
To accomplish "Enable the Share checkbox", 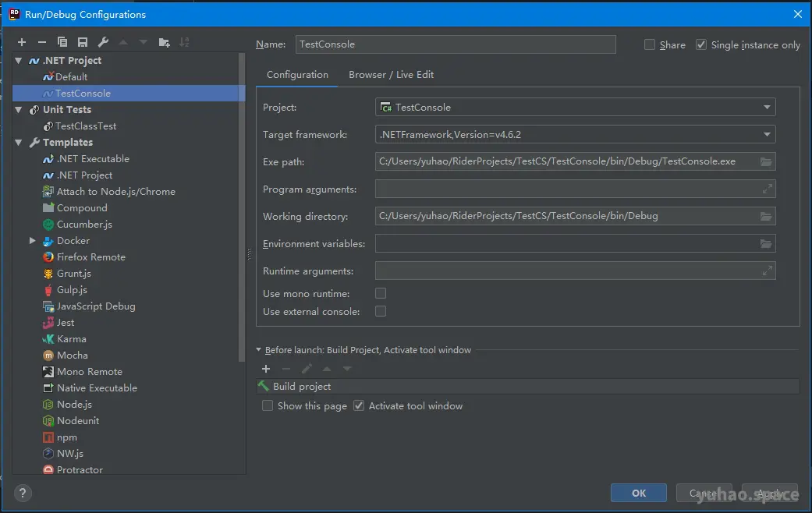I will point(648,44).
